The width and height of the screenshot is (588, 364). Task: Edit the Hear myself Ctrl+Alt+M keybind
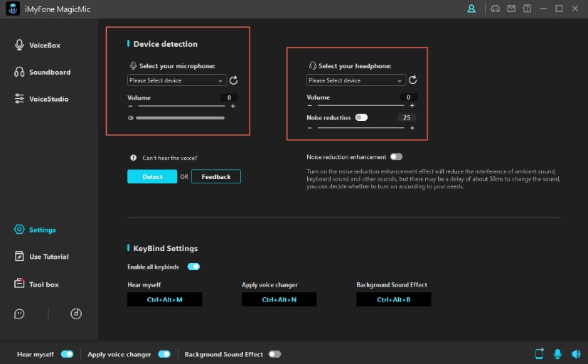click(x=165, y=299)
